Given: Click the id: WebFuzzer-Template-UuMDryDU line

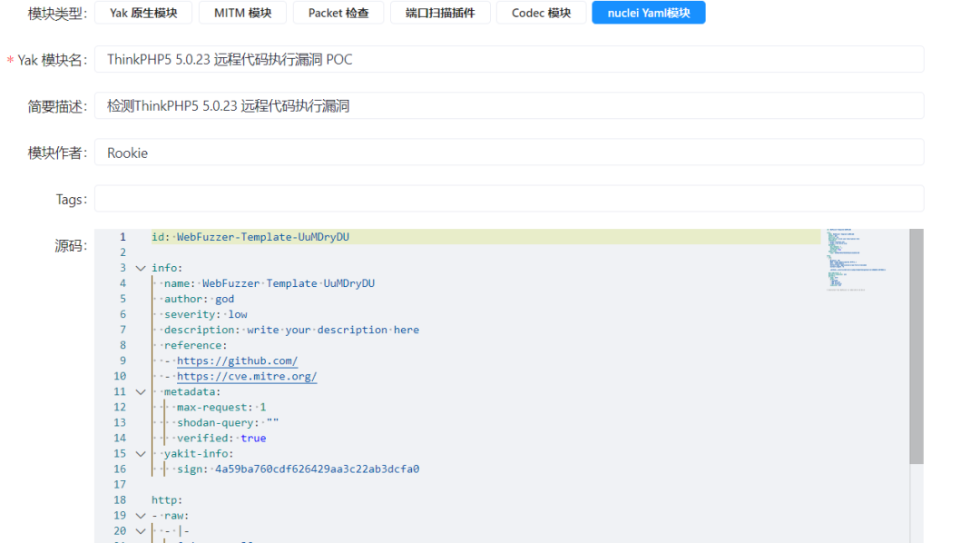Looking at the screenshot, I should (250, 237).
